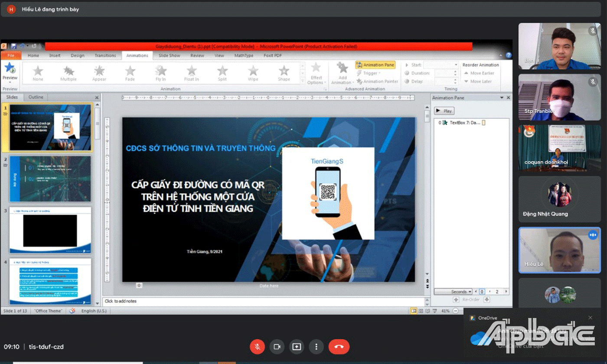Open the Review ribbon tab
607x364 pixels.
(x=197, y=55)
